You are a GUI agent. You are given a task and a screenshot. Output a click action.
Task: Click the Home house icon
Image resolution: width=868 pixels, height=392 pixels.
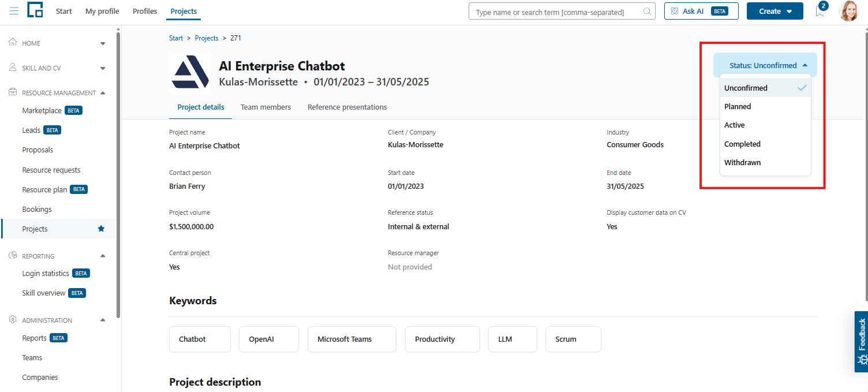click(13, 43)
